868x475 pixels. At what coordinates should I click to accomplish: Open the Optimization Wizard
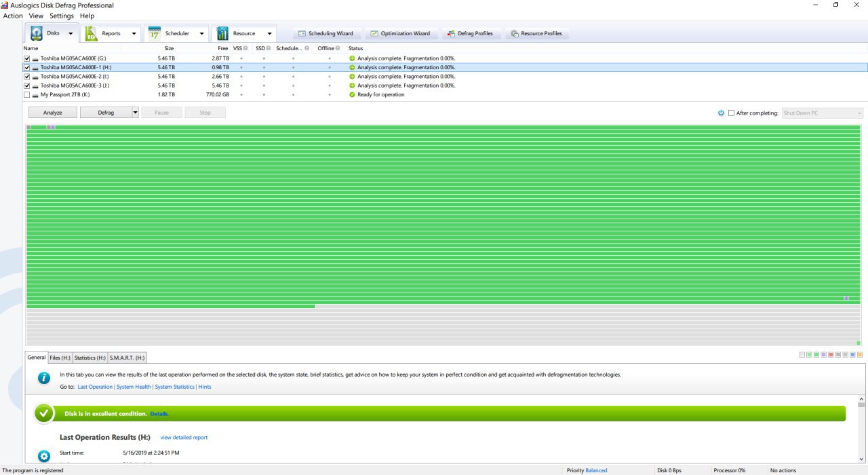point(400,33)
